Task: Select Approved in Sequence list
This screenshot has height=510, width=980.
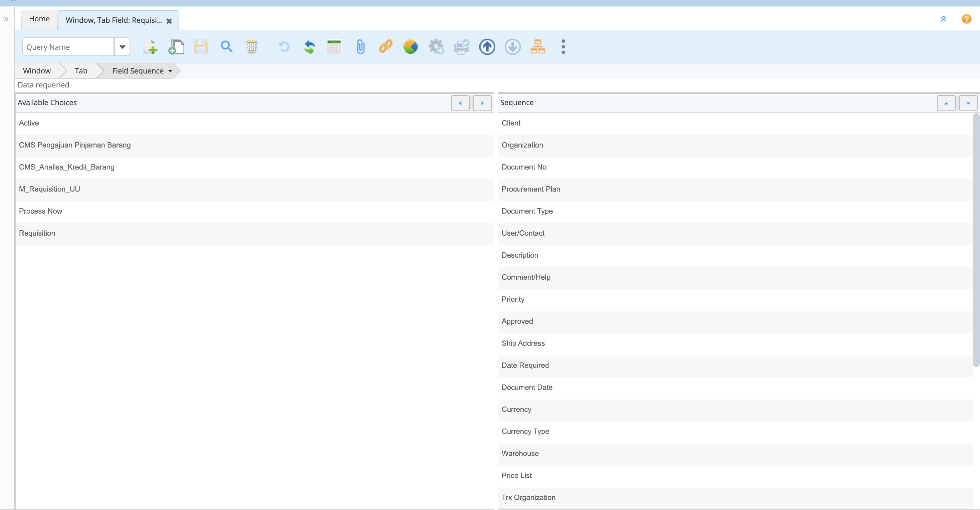Action: coord(735,322)
